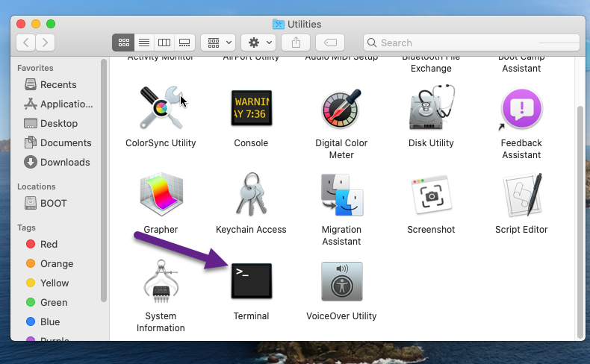Switch to gallery view
590x364 pixels.
coord(184,43)
